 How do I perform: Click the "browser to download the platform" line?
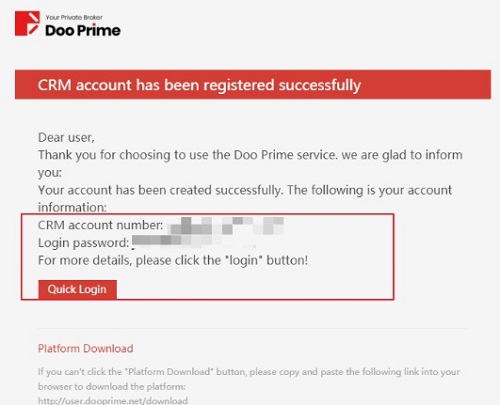pos(112,387)
